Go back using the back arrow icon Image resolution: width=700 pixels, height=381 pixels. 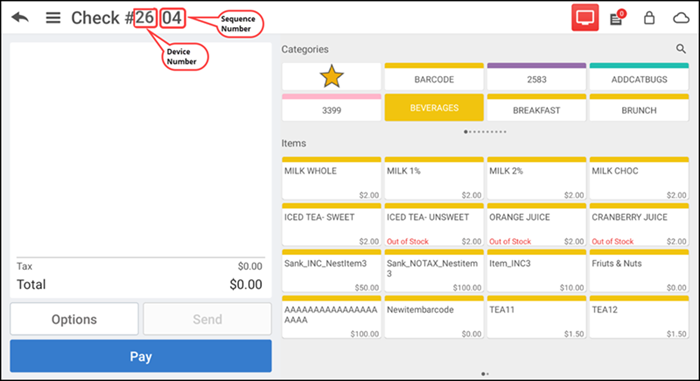pyautogui.click(x=20, y=18)
